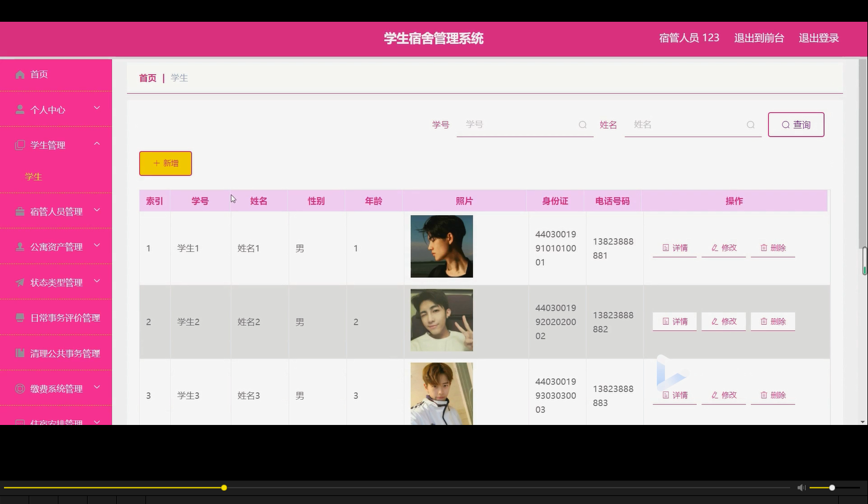
Task: Click the 身份证 column header
Action: coord(555,201)
